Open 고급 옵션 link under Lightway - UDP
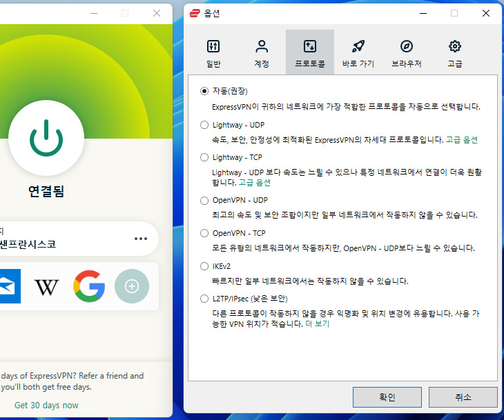 pos(462,140)
